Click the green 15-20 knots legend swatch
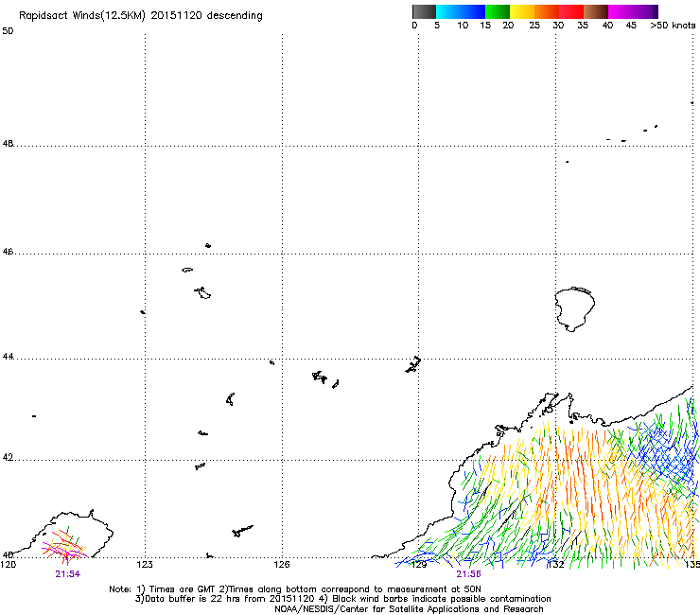The width and height of the screenshot is (700, 615). [498, 11]
